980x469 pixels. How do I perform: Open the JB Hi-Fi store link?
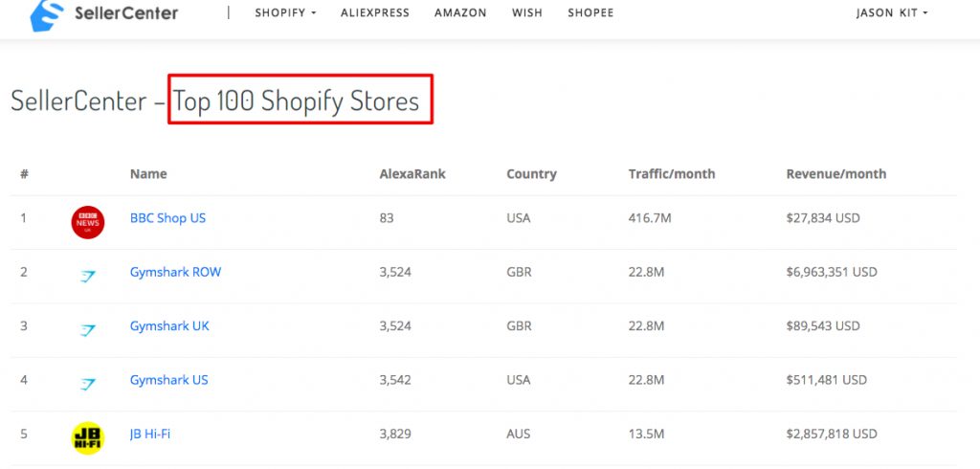150,434
